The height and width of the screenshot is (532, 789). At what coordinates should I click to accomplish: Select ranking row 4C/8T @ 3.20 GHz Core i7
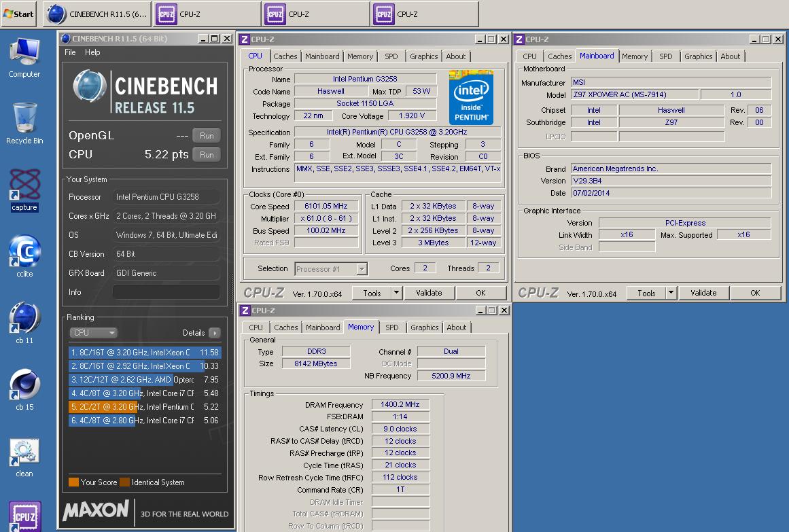145,393
